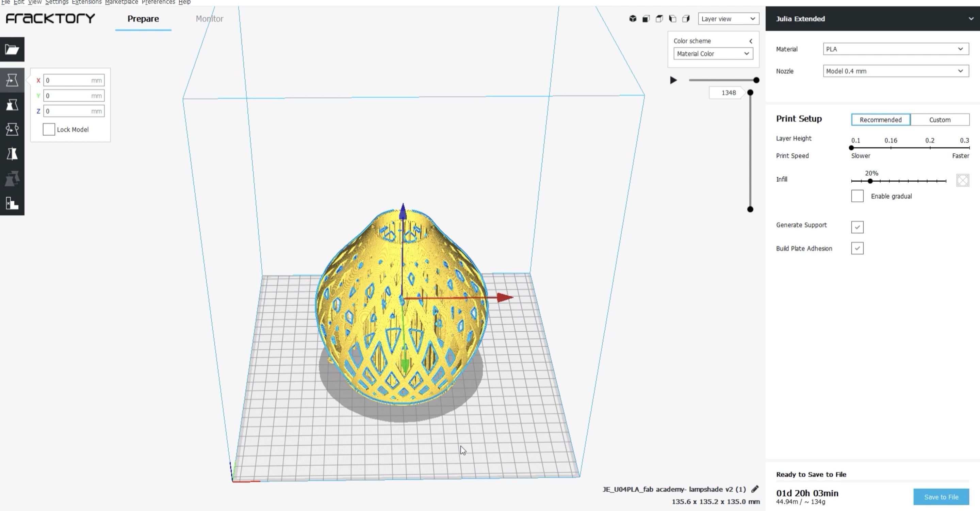Open the Nozzle Model 0.4 mm dropdown

[896, 71]
